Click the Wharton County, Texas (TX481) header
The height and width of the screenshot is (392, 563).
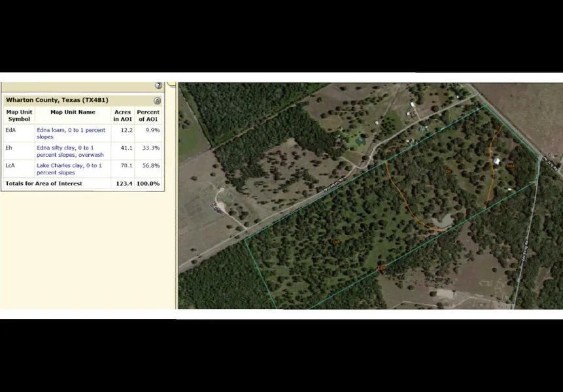57,100
